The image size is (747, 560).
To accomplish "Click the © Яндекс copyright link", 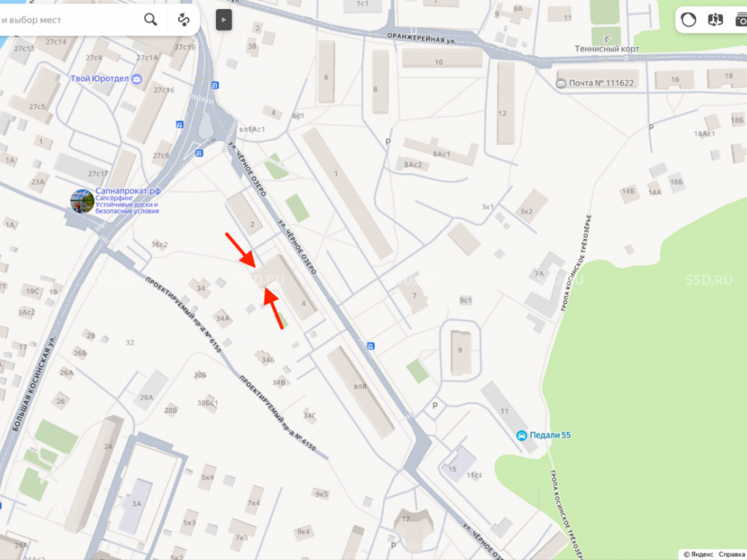I will 698,554.
